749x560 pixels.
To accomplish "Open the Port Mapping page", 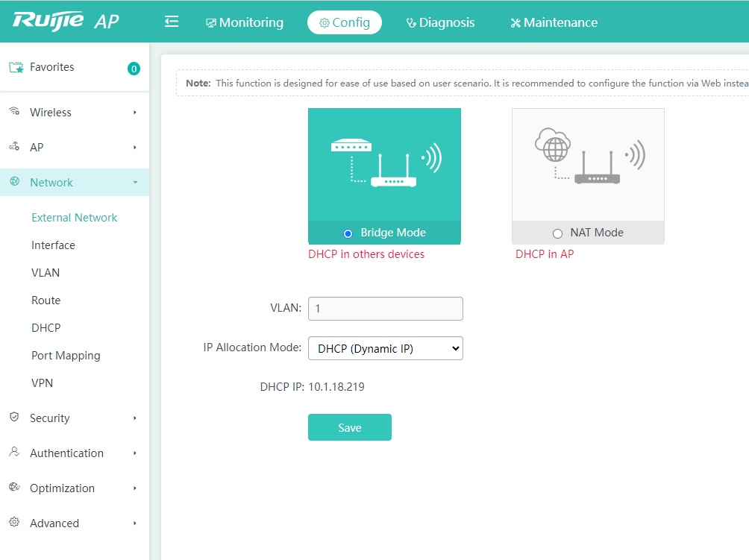I will (66, 356).
